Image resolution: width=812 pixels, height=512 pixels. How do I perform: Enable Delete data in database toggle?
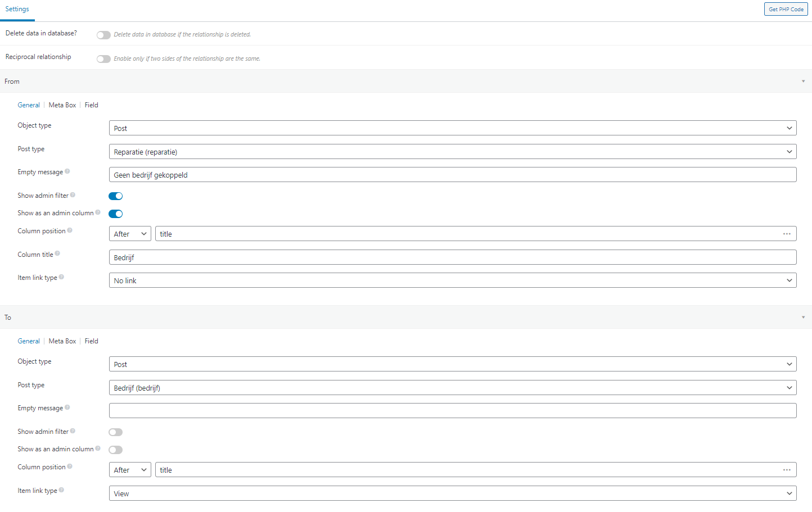(x=103, y=35)
